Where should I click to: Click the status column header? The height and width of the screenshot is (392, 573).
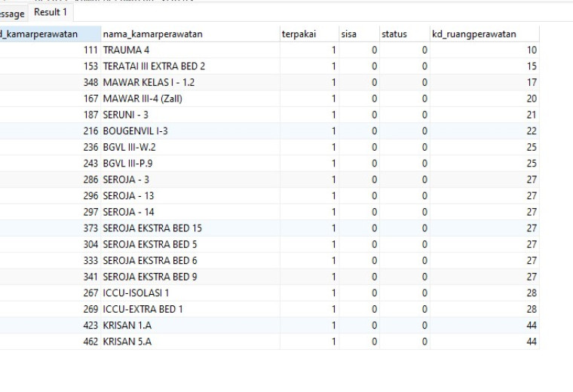(x=405, y=34)
